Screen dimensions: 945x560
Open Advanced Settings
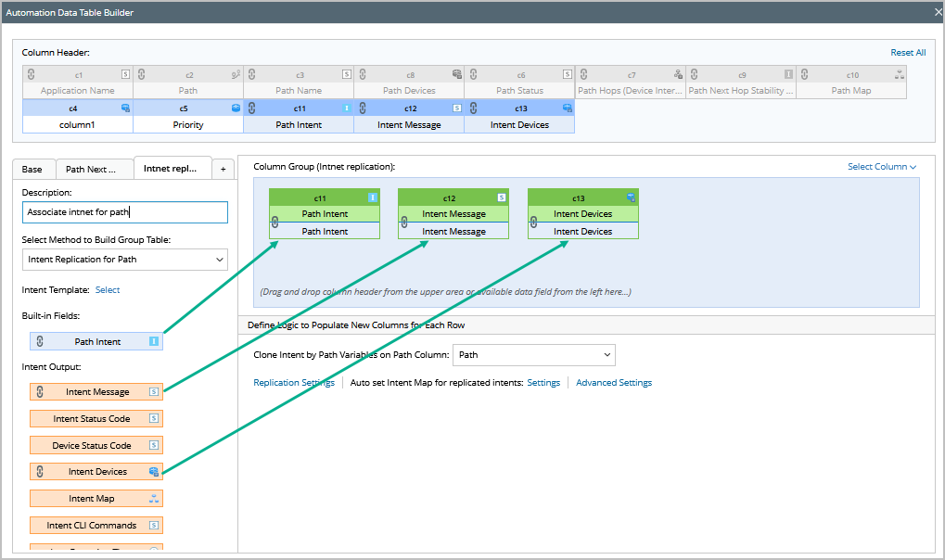[x=614, y=382]
